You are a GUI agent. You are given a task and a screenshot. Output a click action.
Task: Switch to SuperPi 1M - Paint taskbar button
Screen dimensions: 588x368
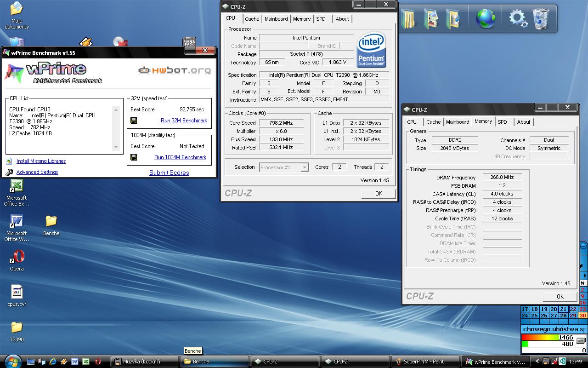424,362
